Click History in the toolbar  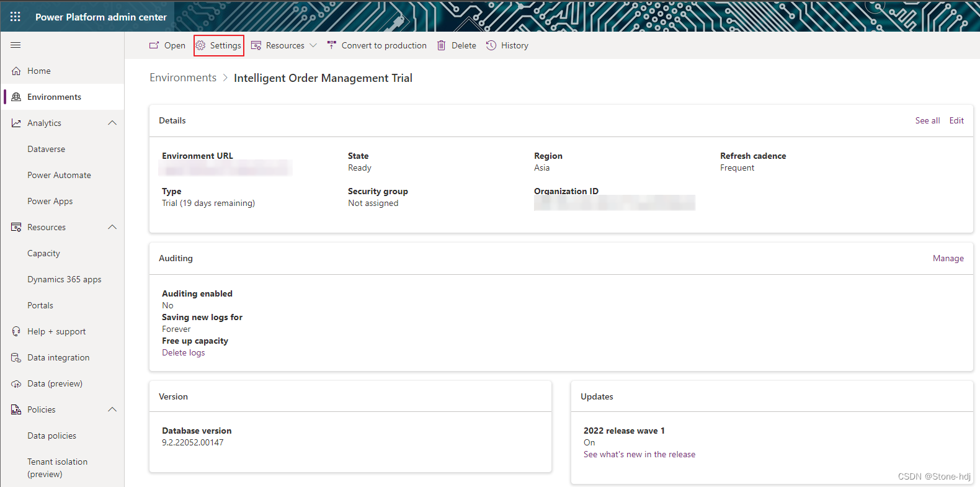click(x=507, y=45)
